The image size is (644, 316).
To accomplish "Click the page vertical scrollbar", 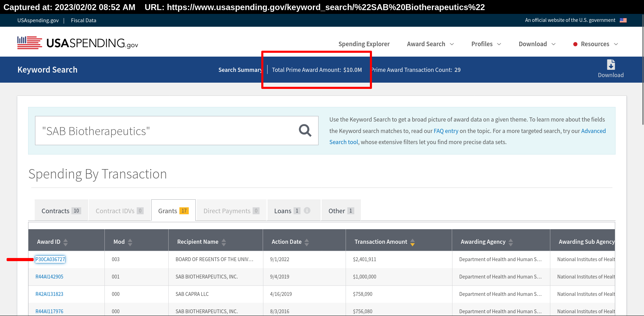I will (643, 69).
